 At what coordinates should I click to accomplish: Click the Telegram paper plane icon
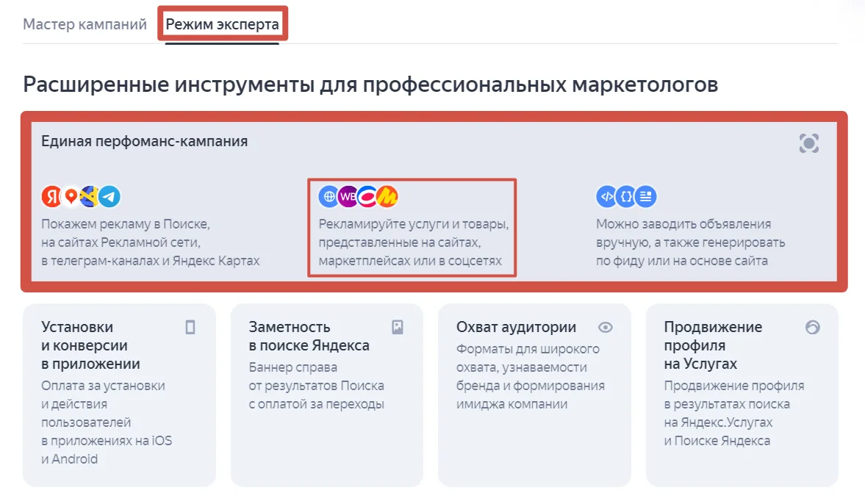(110, 196)
